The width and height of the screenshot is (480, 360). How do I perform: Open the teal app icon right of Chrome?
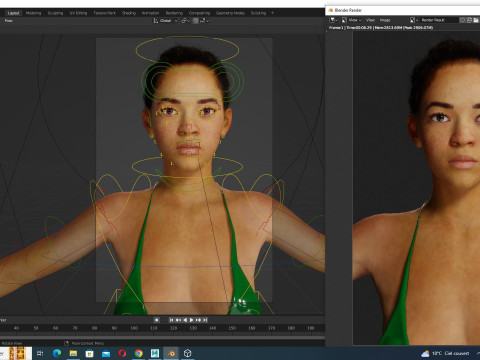pyautogui.click(x=155, y=353)
